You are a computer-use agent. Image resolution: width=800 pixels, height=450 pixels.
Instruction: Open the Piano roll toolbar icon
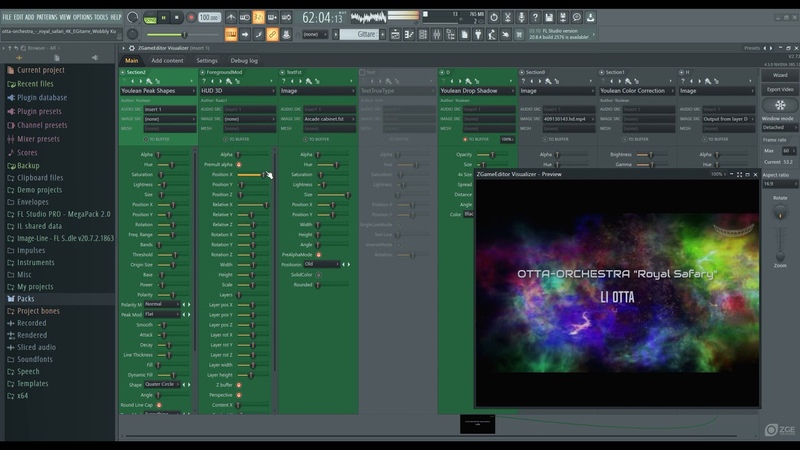click(409, 34)
